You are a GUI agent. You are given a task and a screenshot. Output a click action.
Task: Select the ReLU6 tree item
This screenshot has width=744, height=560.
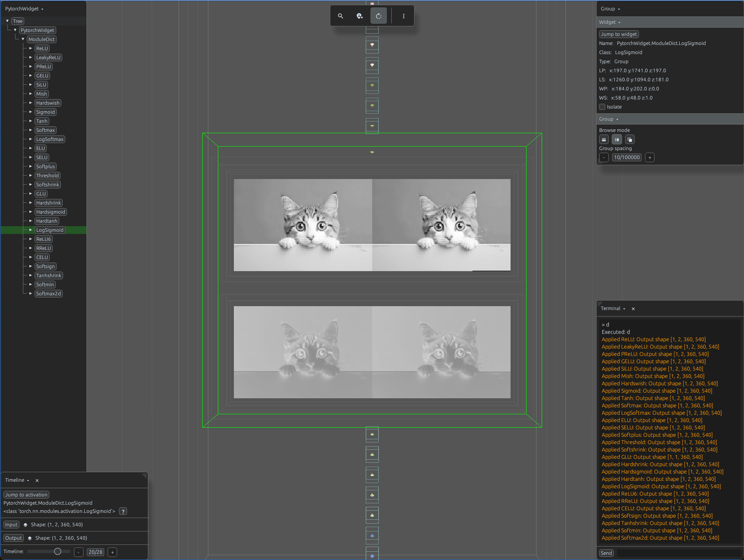[x=44, y=239]
